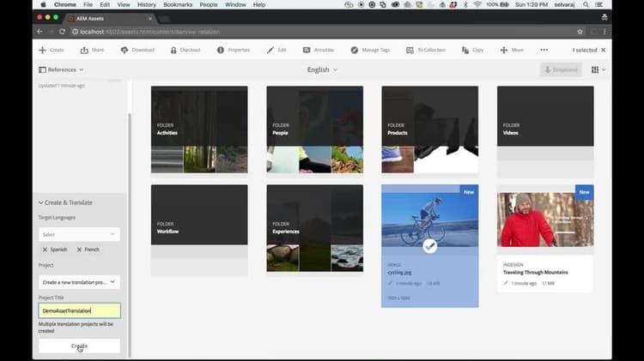Clear selection with the X next to 1 selected

pyautogui.click(x=604, y=50)
